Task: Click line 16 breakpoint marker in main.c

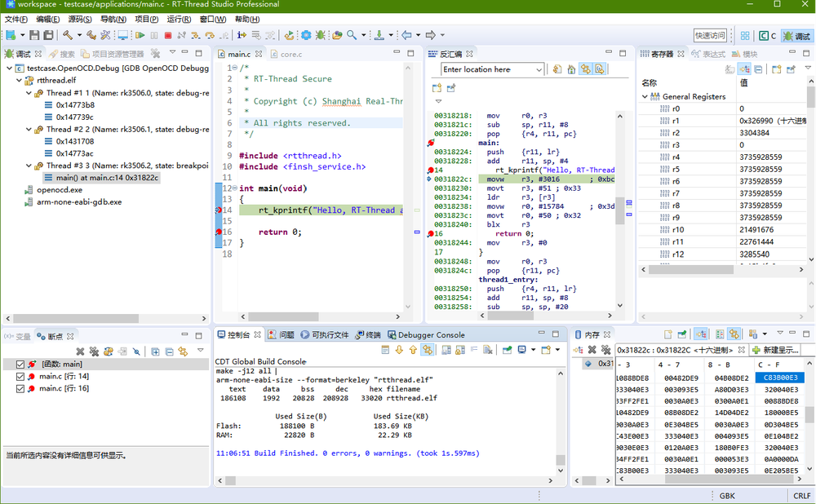Action: (x=219, y=232)
